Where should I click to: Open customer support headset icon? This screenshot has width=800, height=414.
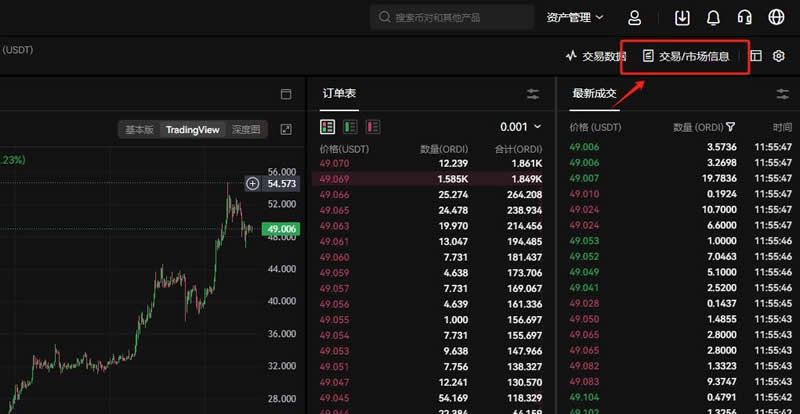click(744, 17)
